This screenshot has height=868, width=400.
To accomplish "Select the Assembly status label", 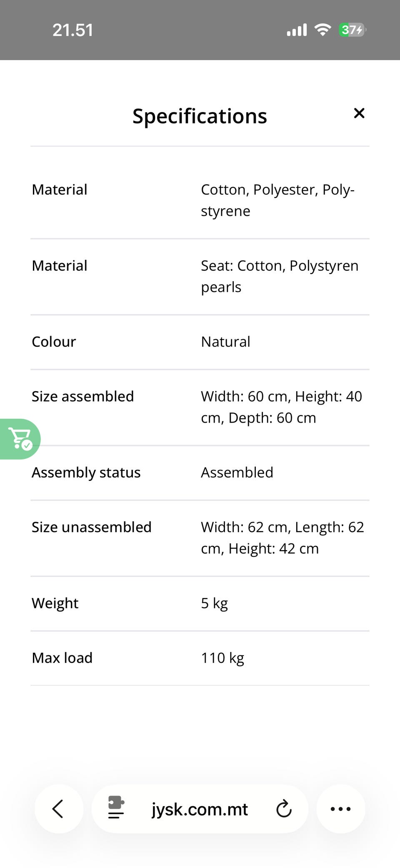I will tap(86, 472).
